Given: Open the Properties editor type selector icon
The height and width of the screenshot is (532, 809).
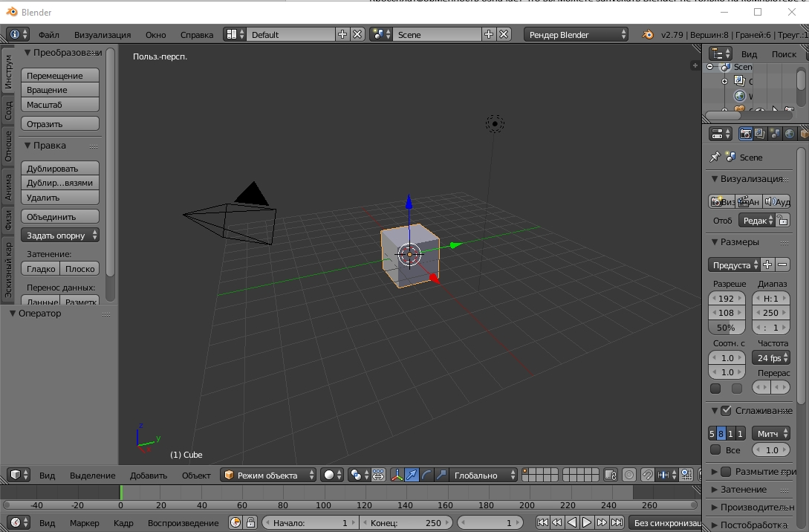Looking at the screenshot, I should 721,134.
